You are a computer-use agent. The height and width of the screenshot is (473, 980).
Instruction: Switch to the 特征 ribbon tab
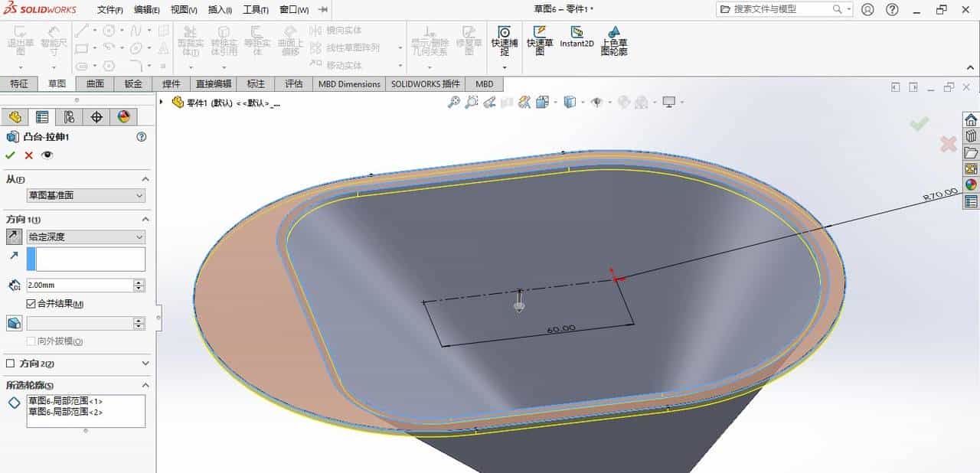click(21, 83)
